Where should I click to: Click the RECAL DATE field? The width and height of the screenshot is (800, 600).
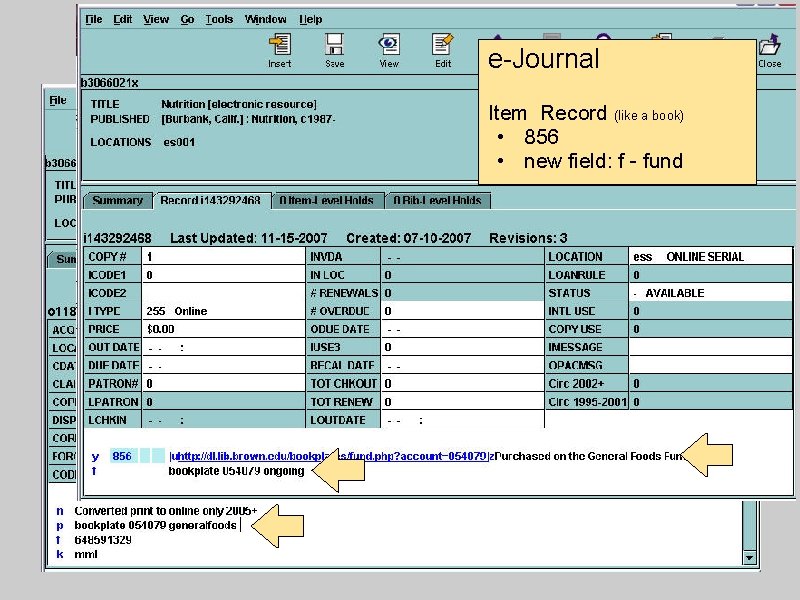pyautogui.click(x=462, y=366)
